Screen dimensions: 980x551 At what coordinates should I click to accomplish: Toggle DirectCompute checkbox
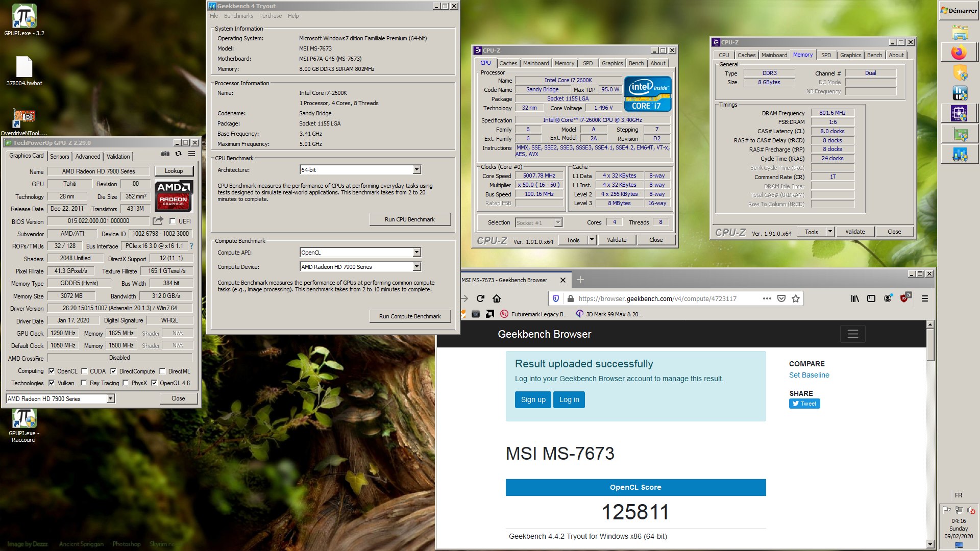point(113,371)
